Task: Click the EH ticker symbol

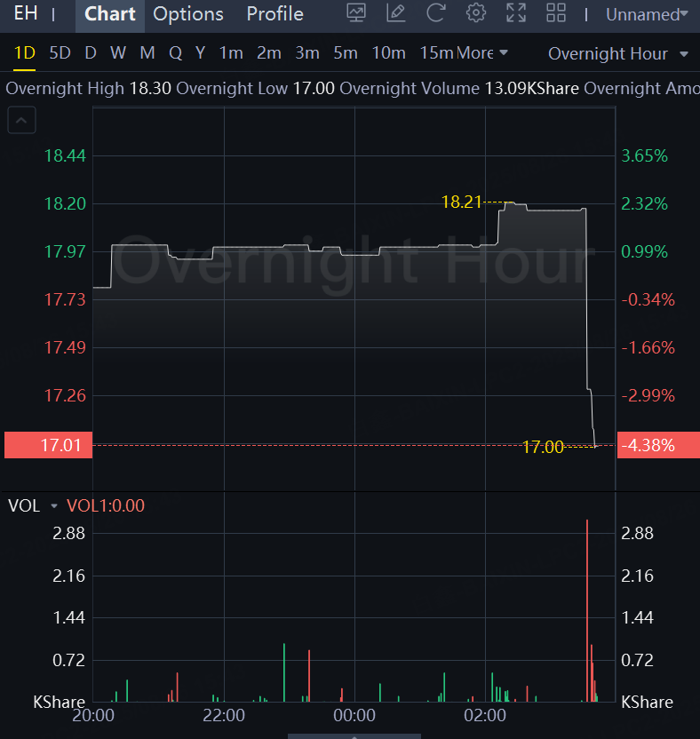Action: click(26, 13)
